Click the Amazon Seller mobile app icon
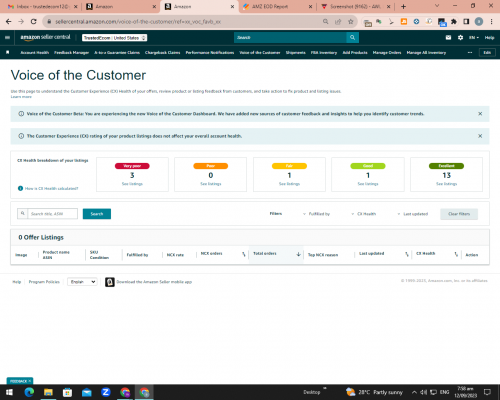The image size is (500, 400). (x=110, y=282)
